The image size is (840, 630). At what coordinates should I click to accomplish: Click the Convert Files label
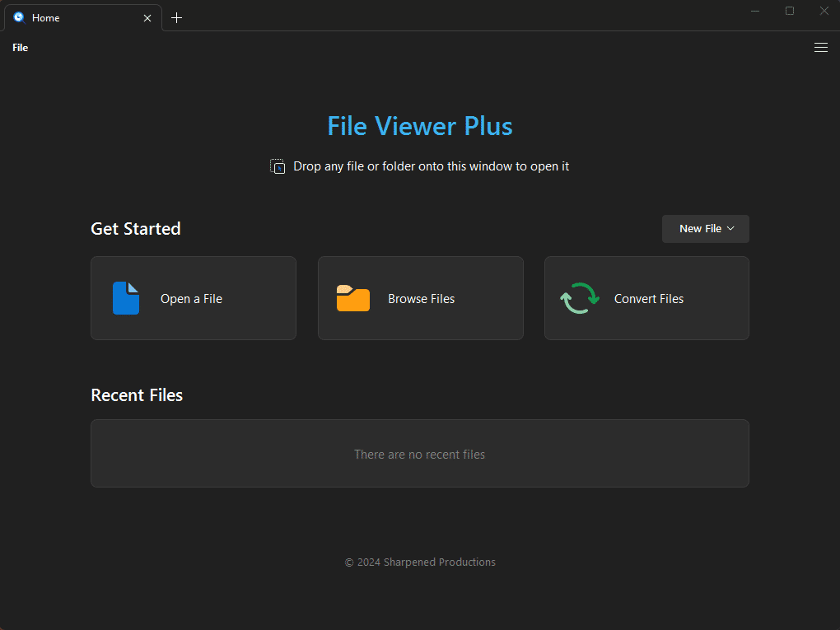tap(649, 299)
